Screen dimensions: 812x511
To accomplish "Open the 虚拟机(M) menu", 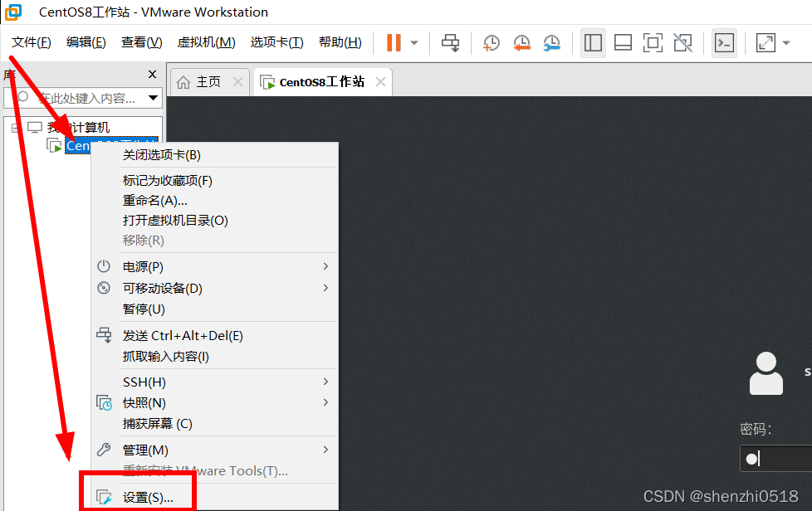I will (206, 42).
